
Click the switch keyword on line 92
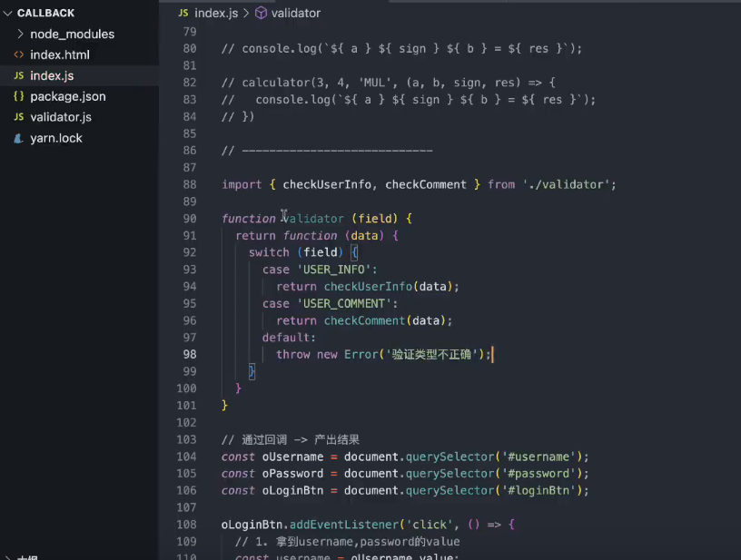click(x=269, y=252)
